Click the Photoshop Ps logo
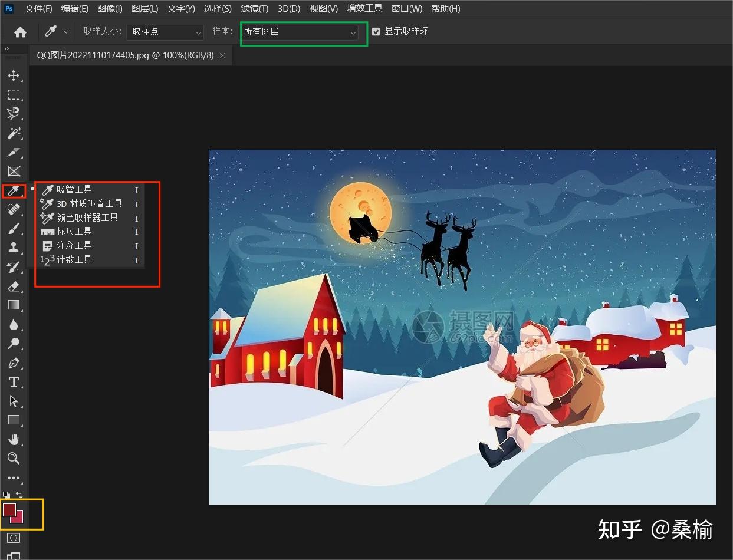Viewport: 733px width, 560px height. (9, 9)
